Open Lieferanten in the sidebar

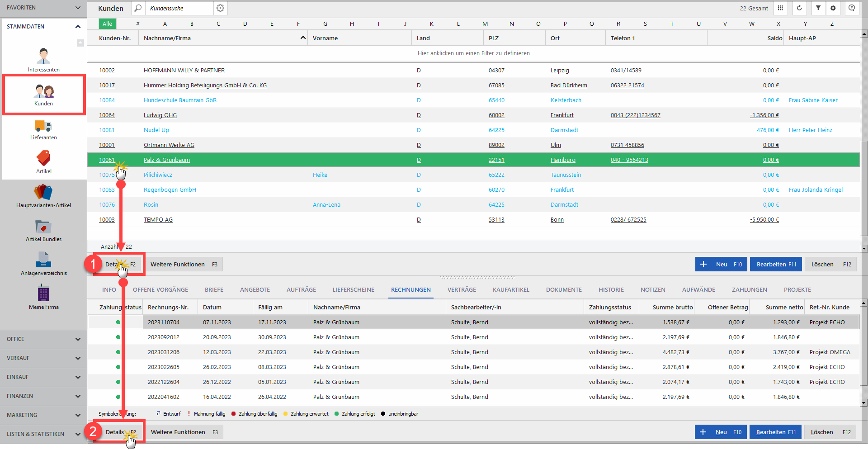[x=44, y=130]
